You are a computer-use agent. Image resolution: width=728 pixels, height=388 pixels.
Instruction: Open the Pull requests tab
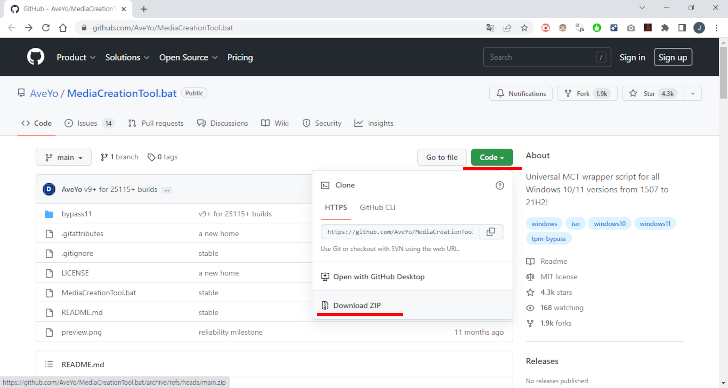tap(156, 123)
